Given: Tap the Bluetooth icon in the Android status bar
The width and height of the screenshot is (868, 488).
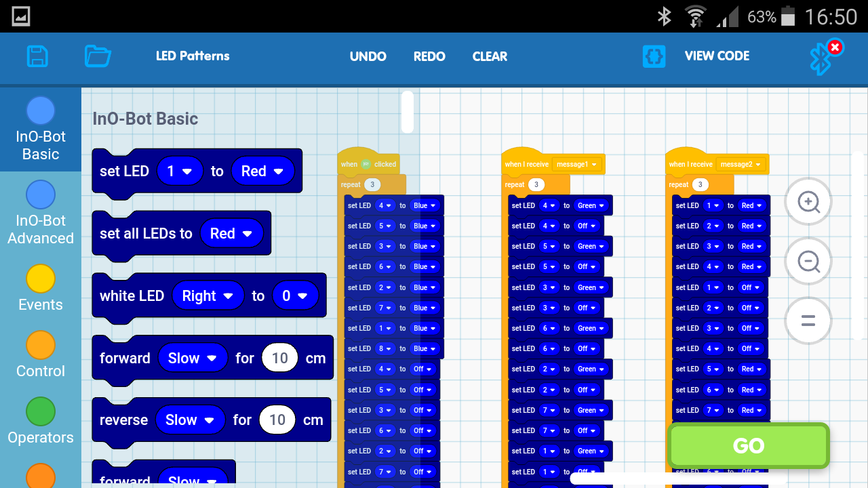Looking at the screenshot, I should click(665, 16).
